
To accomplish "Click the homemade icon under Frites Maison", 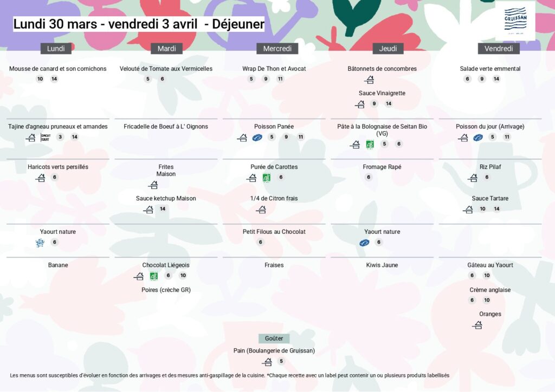I will (x=153, y=185).
